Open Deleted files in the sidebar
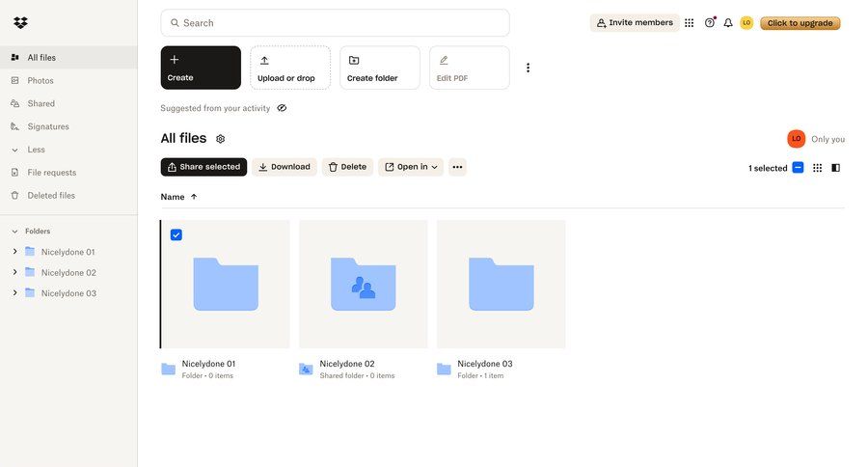Viewport: 868px width, 467px height. click(x=68, y=196)
